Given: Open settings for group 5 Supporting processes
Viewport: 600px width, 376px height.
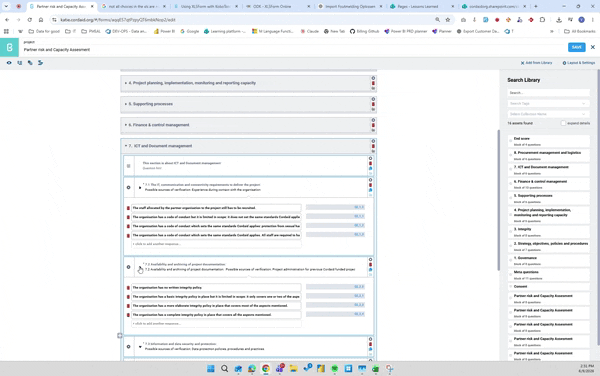Looking at the screenshot, I should pyautogui.click(x=373, y=99).
